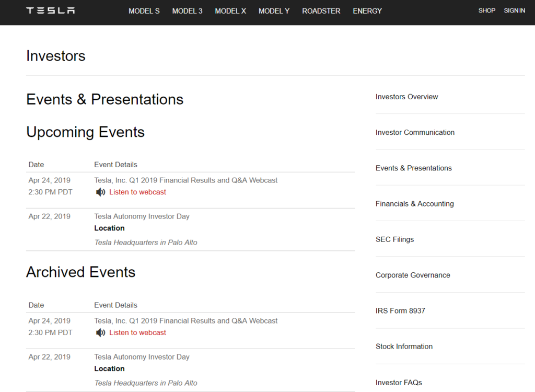Click the Tesla logo in header
The height and width of the screenshot is (392, 535).
point(51,10)
